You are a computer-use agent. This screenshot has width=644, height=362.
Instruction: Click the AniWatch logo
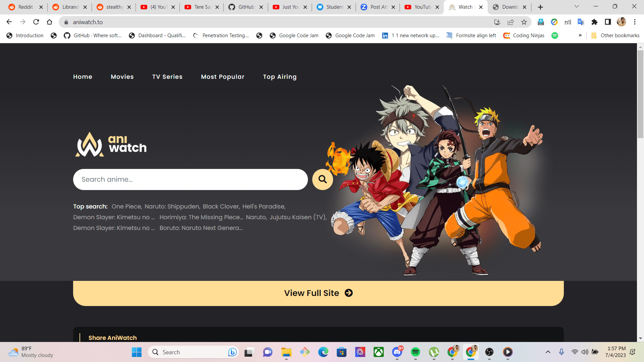[x=111, y=144]
